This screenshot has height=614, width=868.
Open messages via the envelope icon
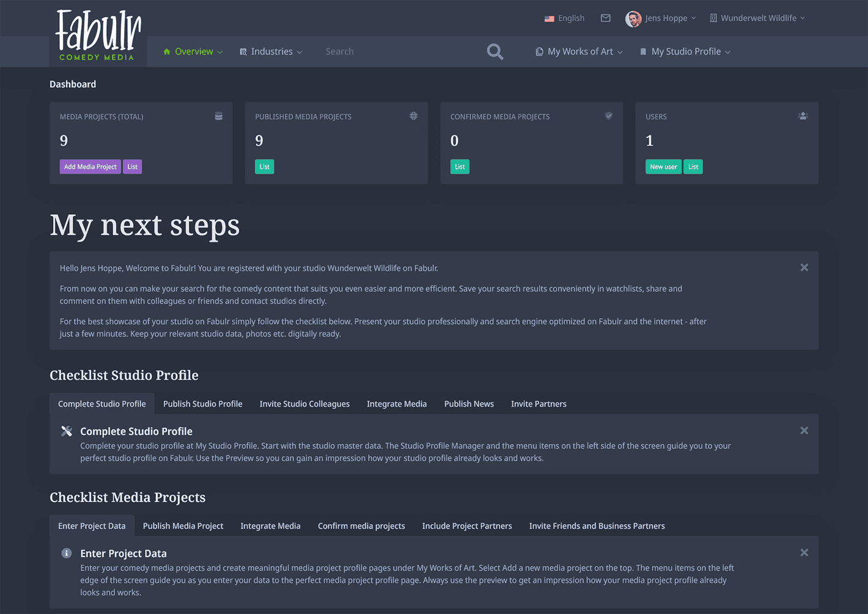[x=605, y=18]
